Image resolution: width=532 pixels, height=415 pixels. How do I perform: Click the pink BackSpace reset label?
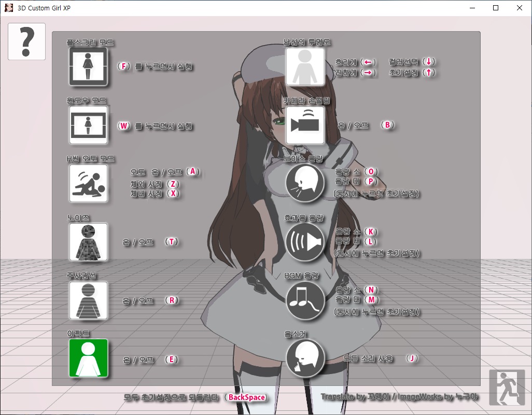pyautogui.click(x=247, y=397)
